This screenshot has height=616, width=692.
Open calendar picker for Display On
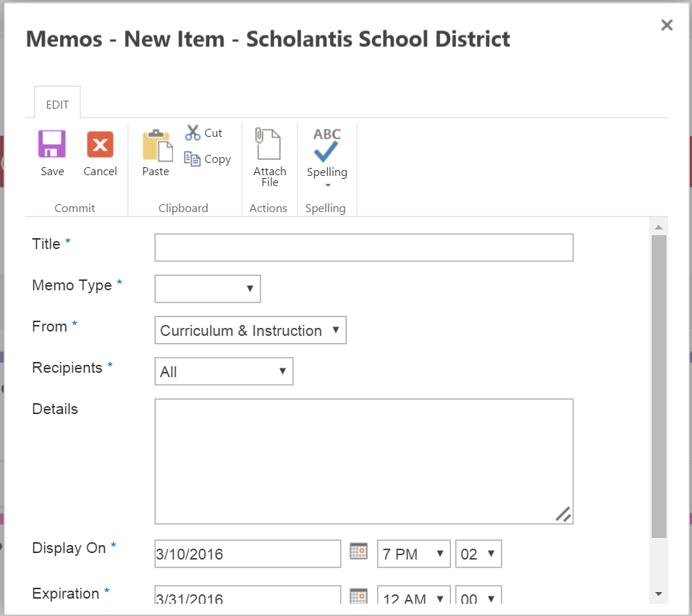pos(358,552)
